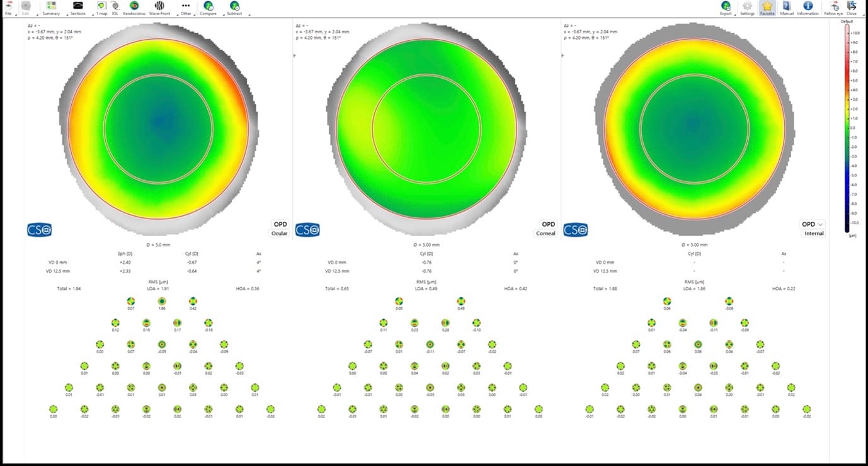Click the Ocular label under OPD
The image size is (868, 466).
[279, 234]
